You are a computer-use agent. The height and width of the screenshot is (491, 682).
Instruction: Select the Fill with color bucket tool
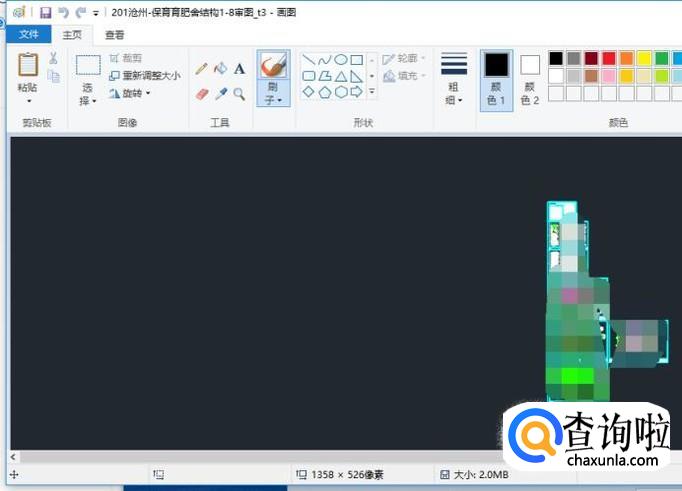(x=221, y=68)
